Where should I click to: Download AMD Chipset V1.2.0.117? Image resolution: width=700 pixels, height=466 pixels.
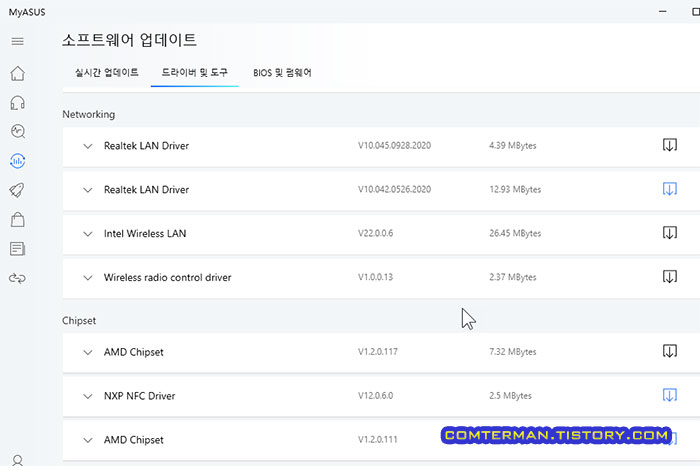point(670,351)
